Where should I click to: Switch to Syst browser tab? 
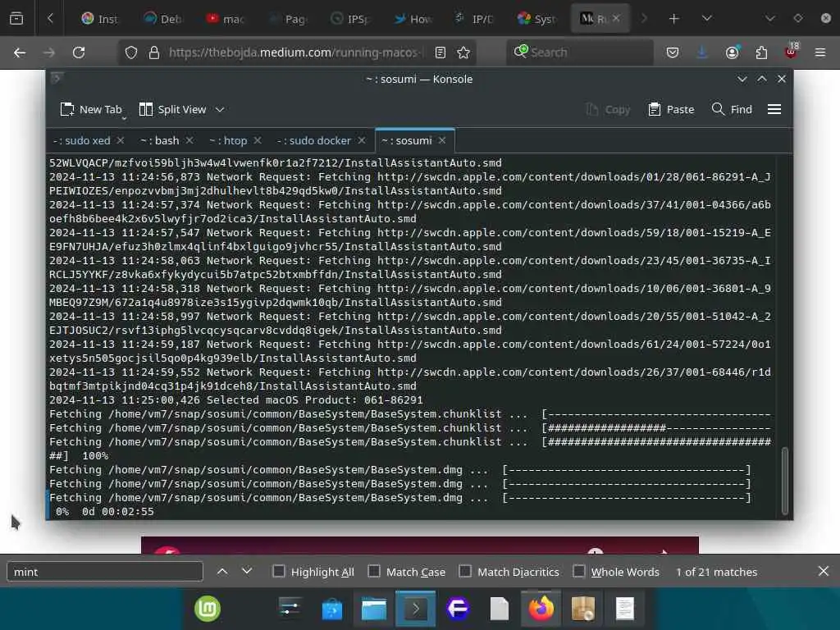click(537, 19)
